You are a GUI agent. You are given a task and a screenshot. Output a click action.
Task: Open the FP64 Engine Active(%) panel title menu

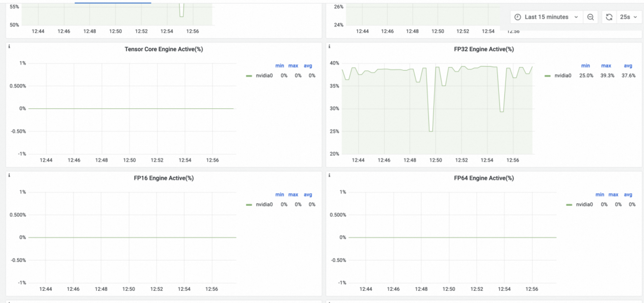[484, 178]
